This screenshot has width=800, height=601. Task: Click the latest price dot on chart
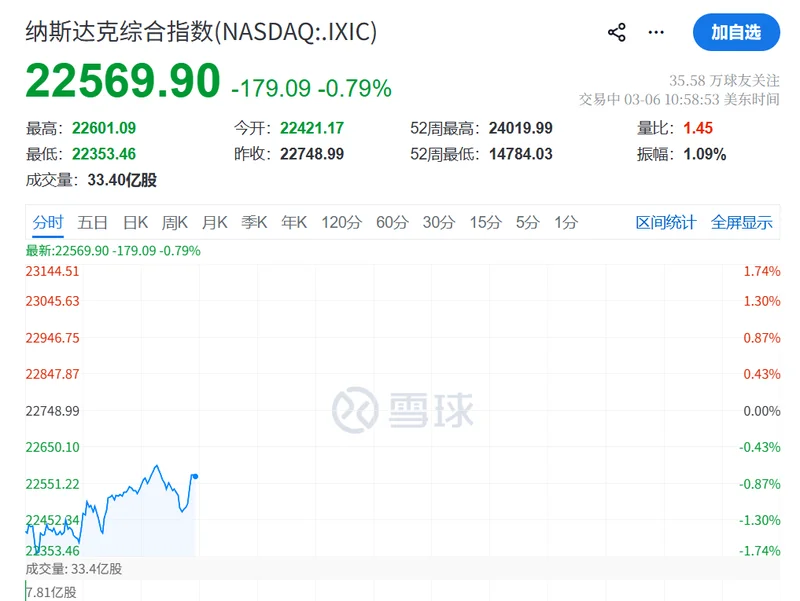(x=194, y=476)
